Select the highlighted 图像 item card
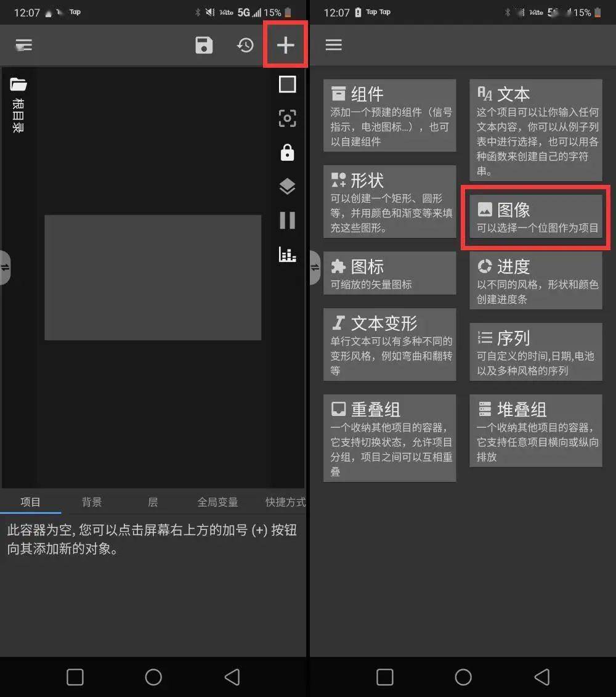 (x=535, y=217)
